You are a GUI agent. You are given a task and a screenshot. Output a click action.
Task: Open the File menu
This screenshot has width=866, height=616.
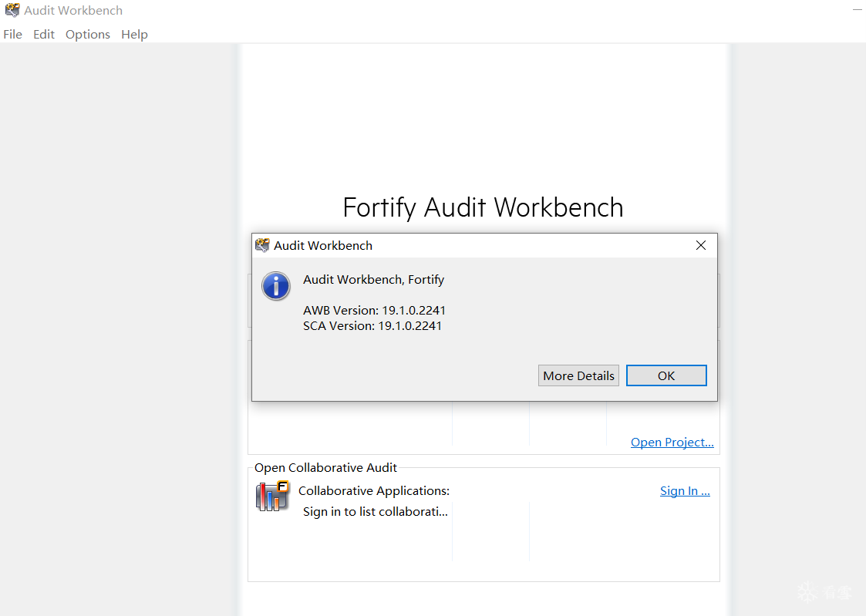(x=12, y=34)
